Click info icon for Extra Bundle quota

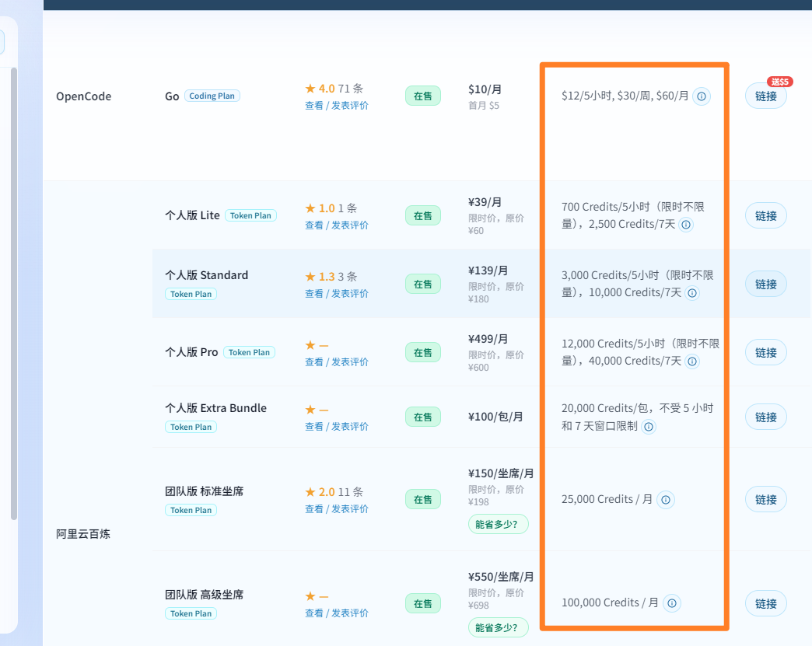649,427
